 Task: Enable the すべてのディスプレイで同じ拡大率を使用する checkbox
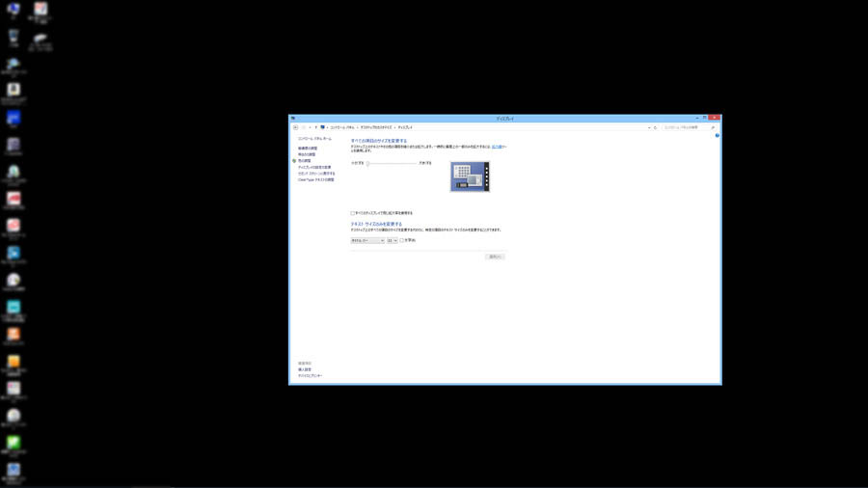click(x=353, y=213)
